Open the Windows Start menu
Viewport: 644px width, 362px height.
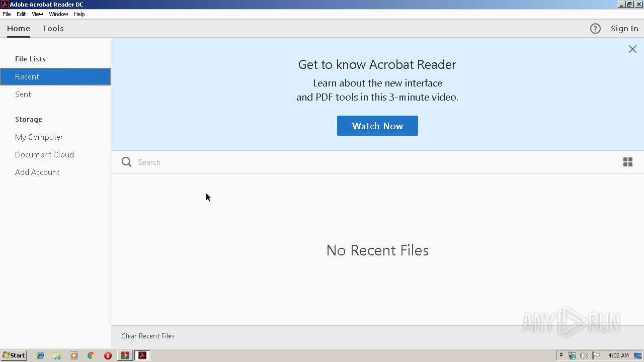[14, 355]
